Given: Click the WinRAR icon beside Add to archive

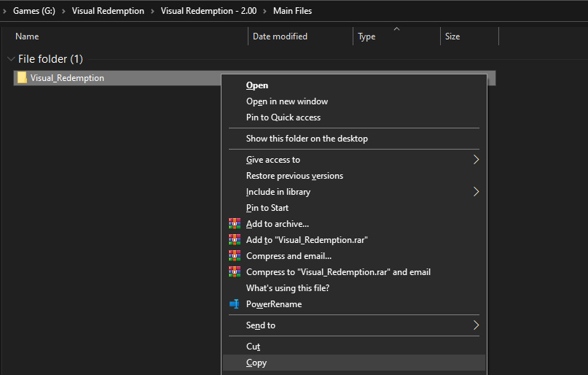Looking at the screenshot, I should 234,224.
